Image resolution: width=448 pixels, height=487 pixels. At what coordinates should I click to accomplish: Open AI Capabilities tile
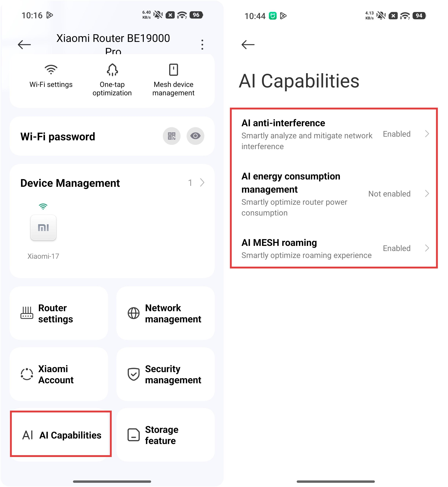61,435
